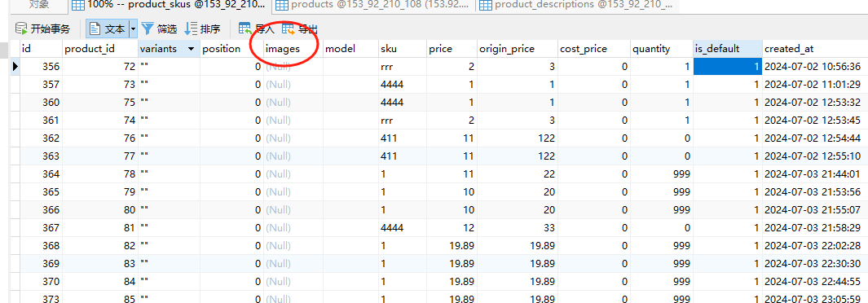This screenshot has width=868, height=303.
Task: Select created_at value 2024-07-03 21:44:01
Action: (x=815, y=174)
